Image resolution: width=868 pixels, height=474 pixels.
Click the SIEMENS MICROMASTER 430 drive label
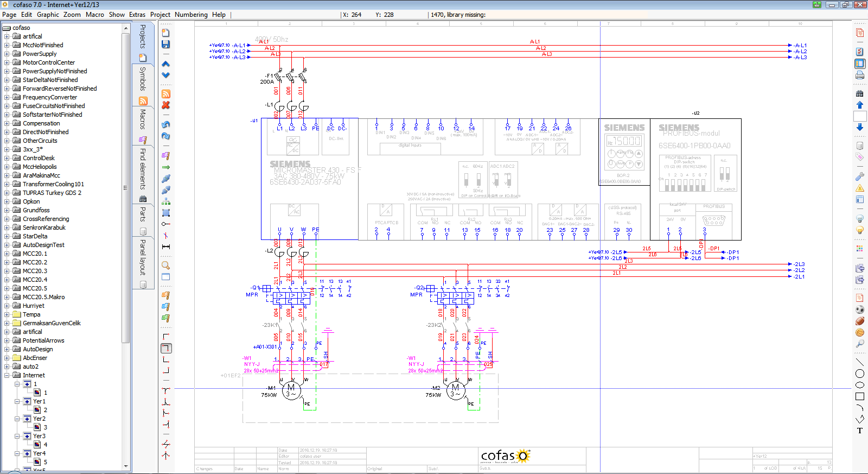click(x=315, y=173)
